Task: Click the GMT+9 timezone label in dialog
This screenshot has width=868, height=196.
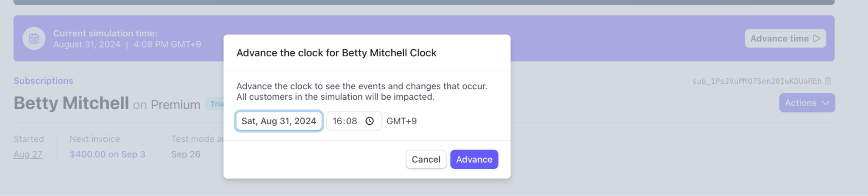Action: point(401,121)
